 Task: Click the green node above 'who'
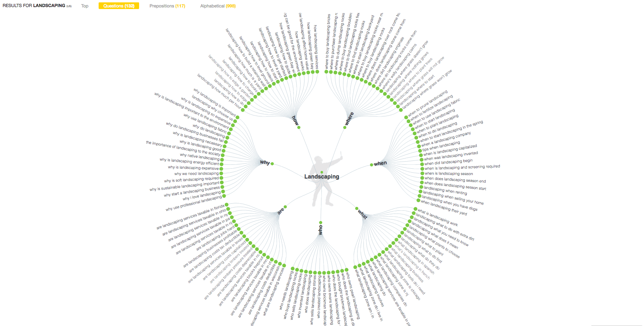321,223
